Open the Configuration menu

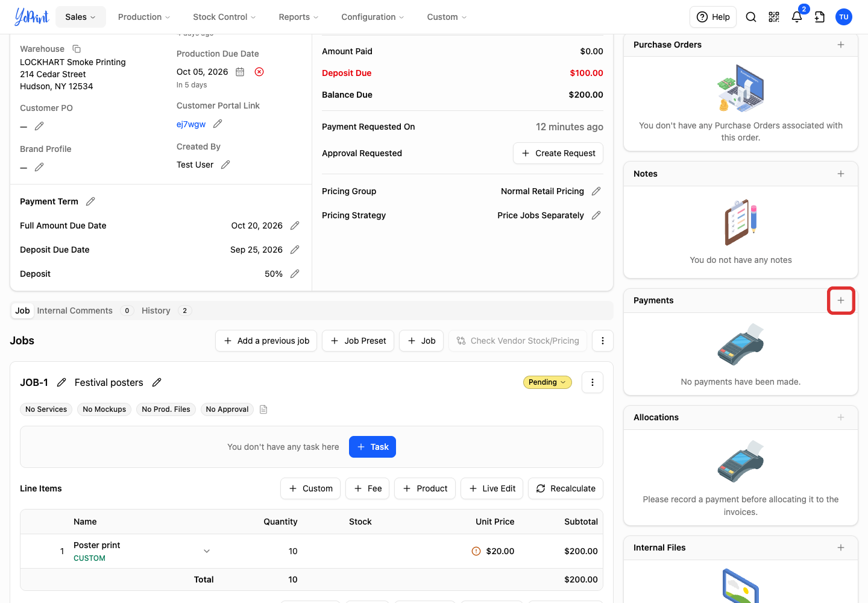tap(373, 17)
